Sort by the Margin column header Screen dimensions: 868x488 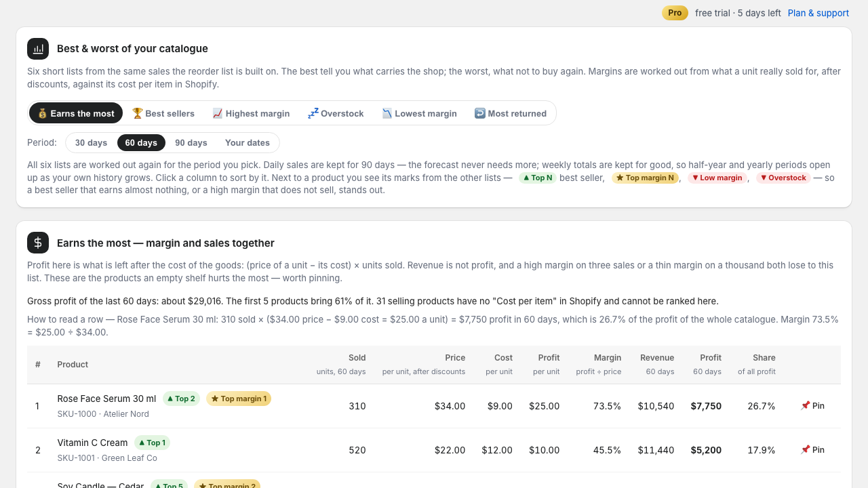[599, 365]
